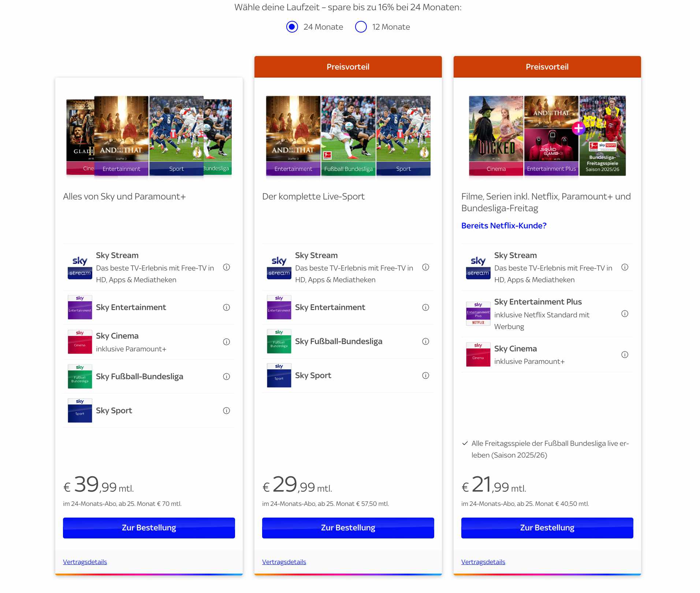Click info icon for Sky Stream in €21,99 package
The width and height of the screenshot is (700, 593).
[x=625, y=267]
